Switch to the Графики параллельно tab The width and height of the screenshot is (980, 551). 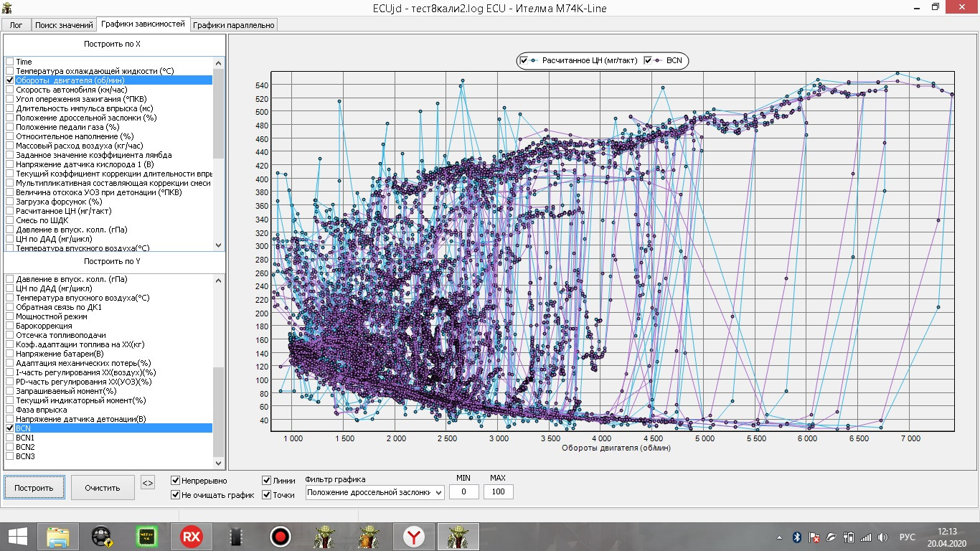coord(233,25)
